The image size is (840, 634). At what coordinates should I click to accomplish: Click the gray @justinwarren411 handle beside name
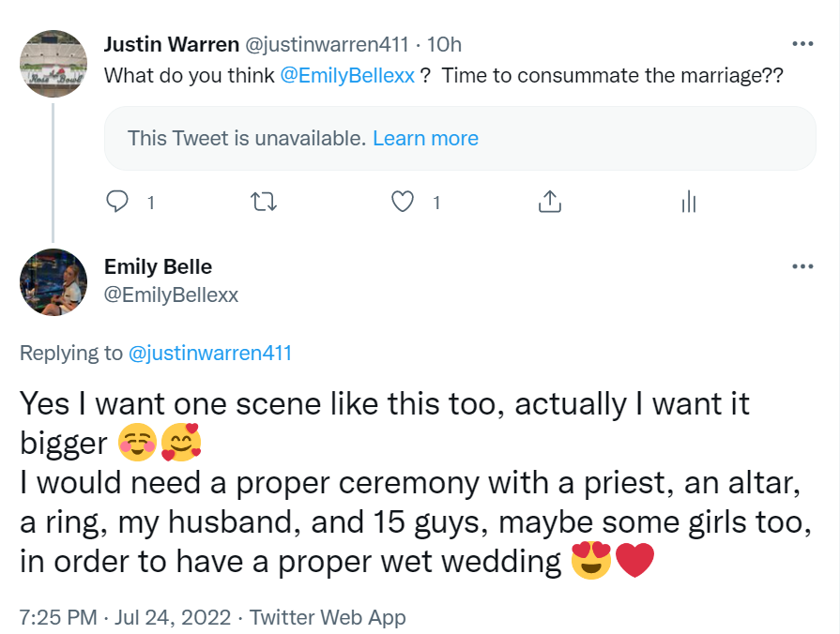click(328, 44)
